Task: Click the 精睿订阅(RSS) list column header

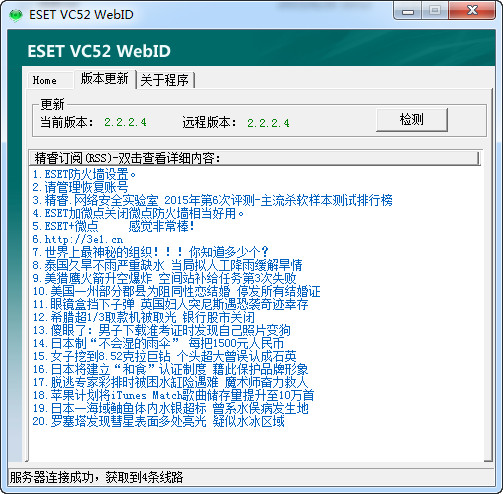Action: [254, 158]
